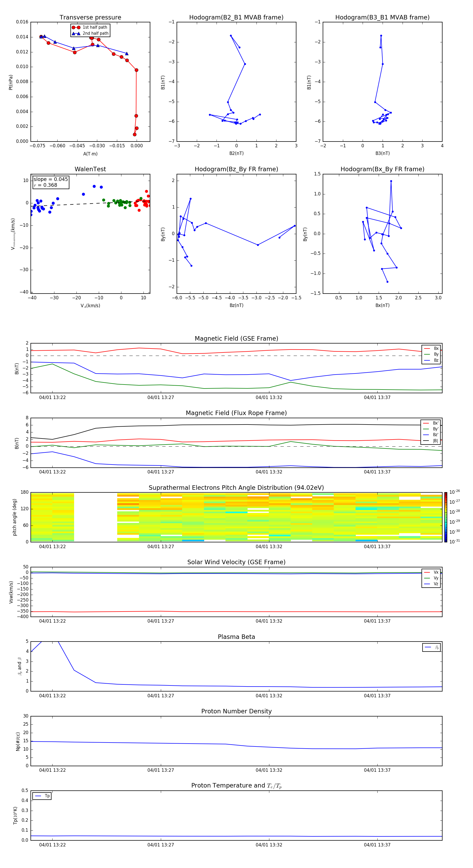Screen dimensions: 473x868
Task: Select the |B| entry in Flux Rope legend
Action: [x=431, y=441]
